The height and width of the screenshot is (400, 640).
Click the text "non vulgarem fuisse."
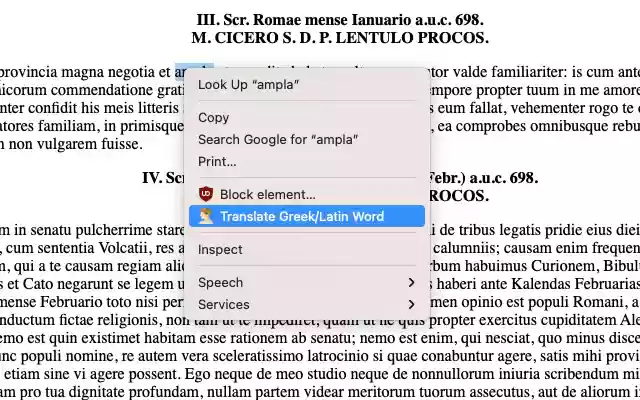pos(76,144)
